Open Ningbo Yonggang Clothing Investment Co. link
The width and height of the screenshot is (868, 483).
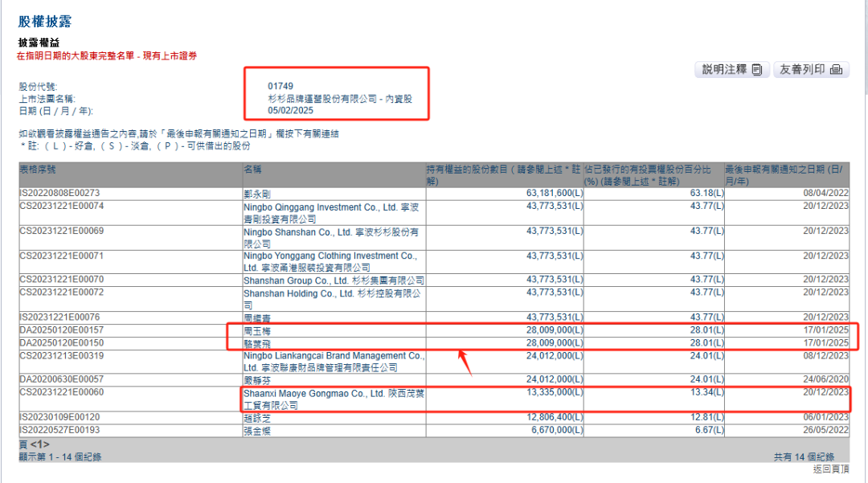click(330, 262)
